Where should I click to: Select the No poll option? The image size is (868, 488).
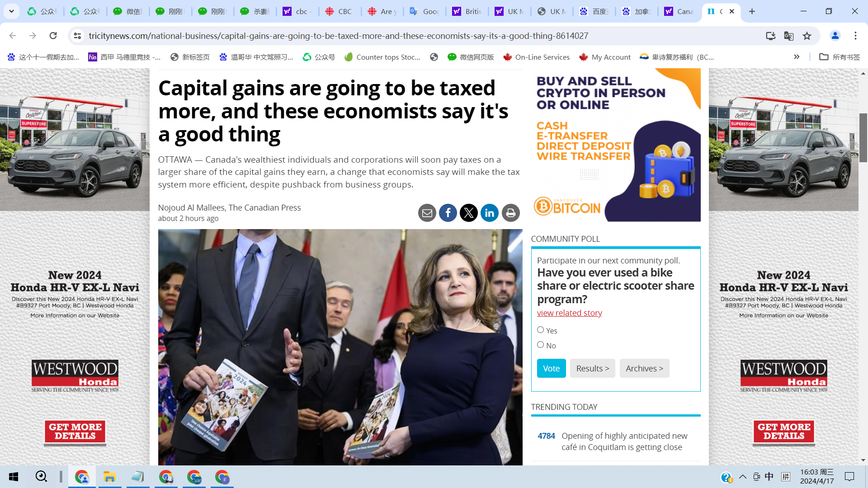(x=540, y=345)
